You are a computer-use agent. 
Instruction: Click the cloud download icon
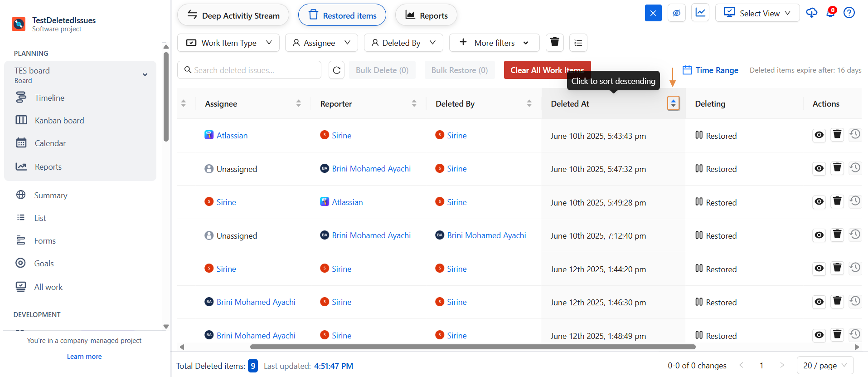[x=811, y=13]
